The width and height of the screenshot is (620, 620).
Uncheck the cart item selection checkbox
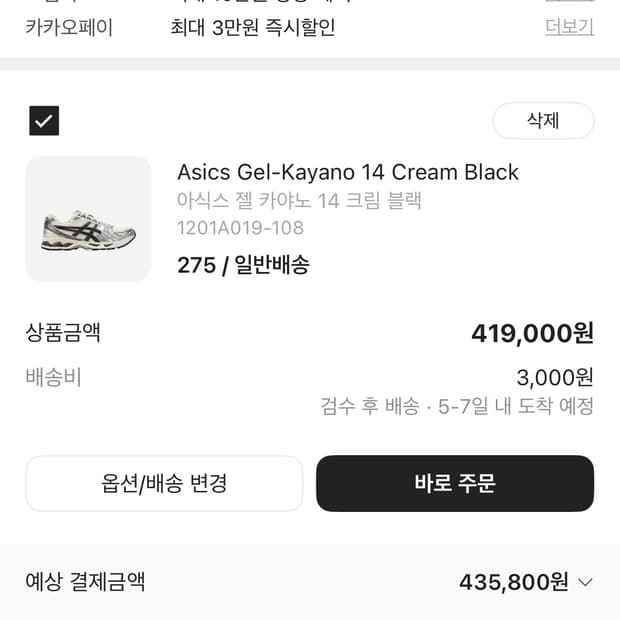click(x=44, y=121)
